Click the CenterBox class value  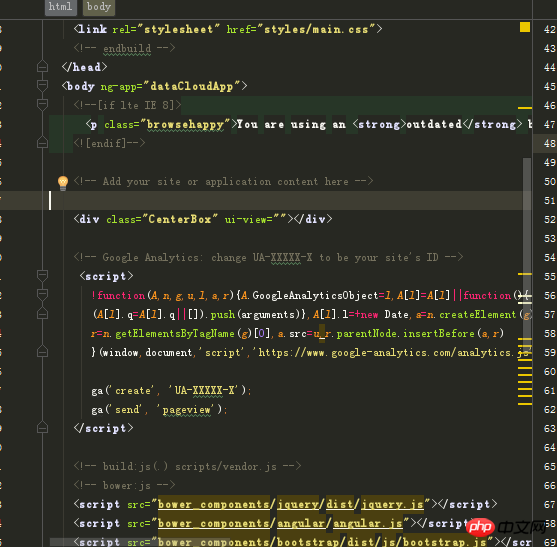(179, 219)
